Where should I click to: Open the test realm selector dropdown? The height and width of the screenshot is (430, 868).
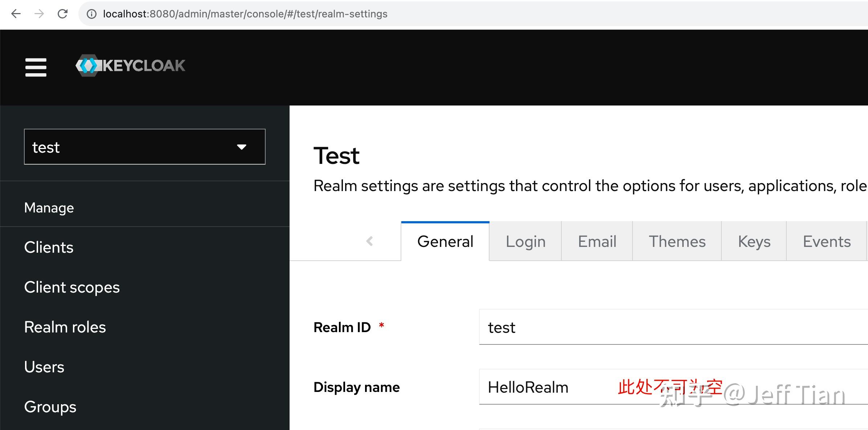pos(145,146)
